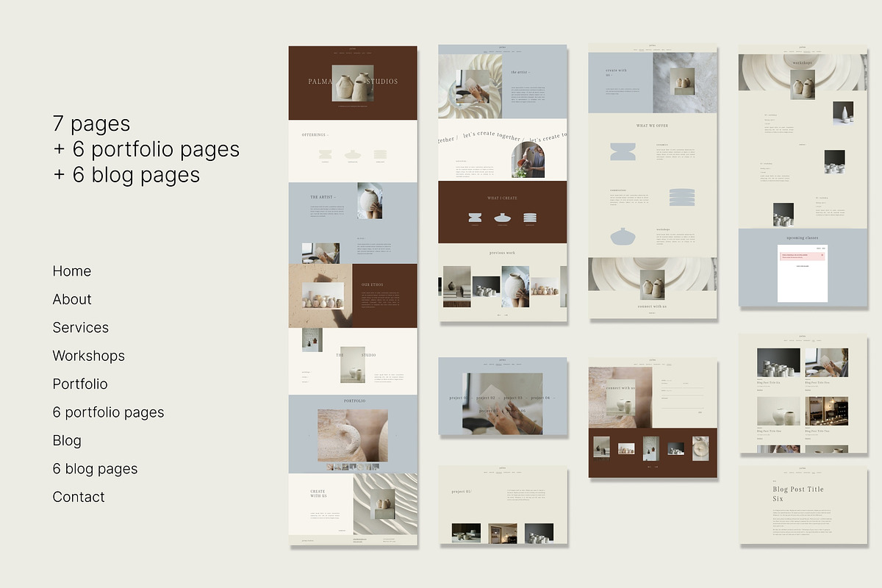882x588 pixels.
Task: Select the vase icon under WHAT I CREATE
Action: point(503,218)
